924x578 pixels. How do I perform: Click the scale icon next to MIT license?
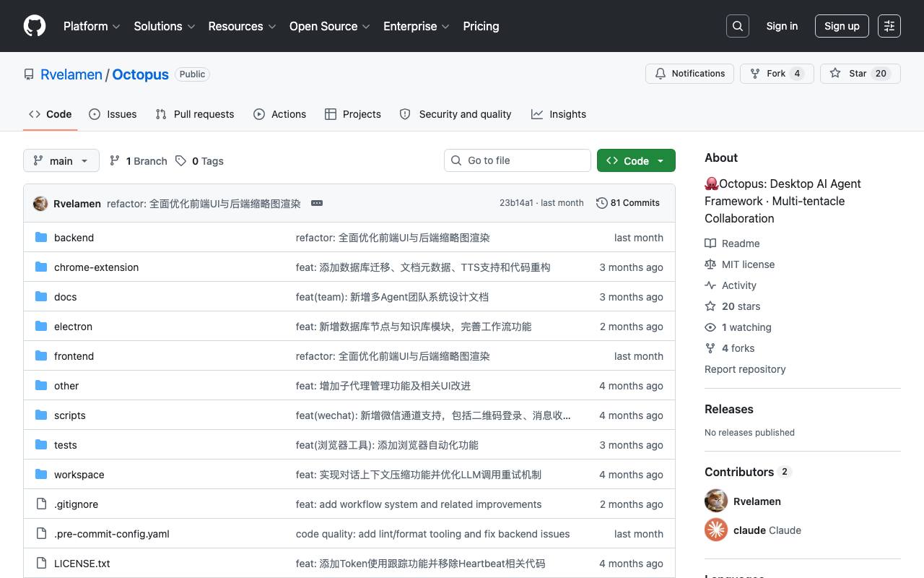point(710,264)
